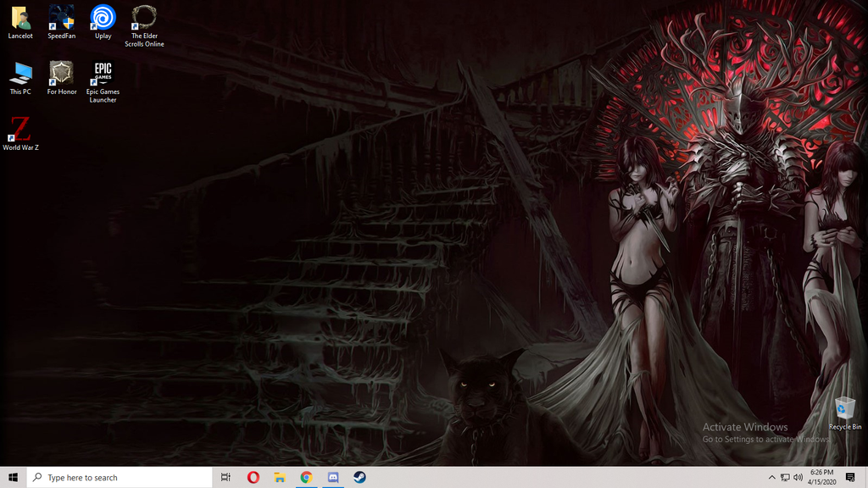Select the World War Z shortcut
The height and width of the screenshot is (488, 868).
20,133
